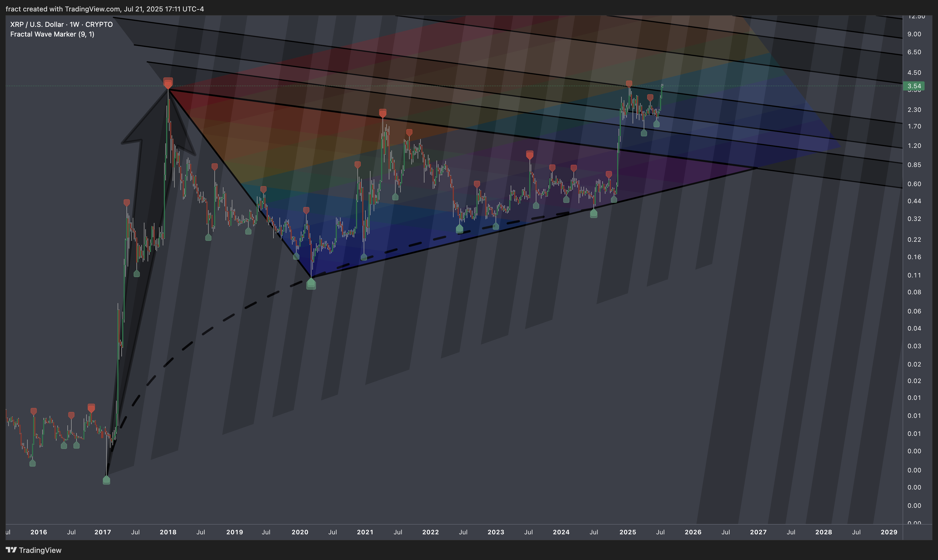
Task: Click the 2018 label on the time axis
Action: click(168, 532)
